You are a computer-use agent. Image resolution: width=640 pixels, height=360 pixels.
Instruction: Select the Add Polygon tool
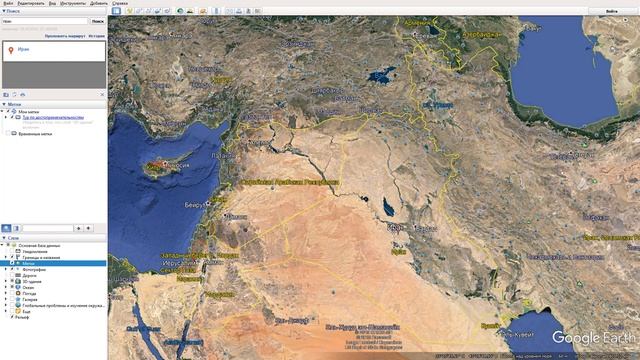(139, 11)
